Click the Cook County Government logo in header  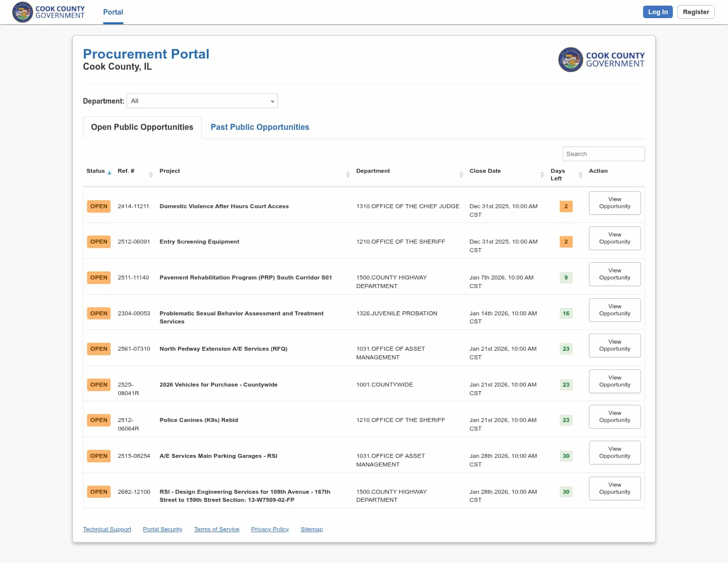pyautogui.click(x=49, y=12)
